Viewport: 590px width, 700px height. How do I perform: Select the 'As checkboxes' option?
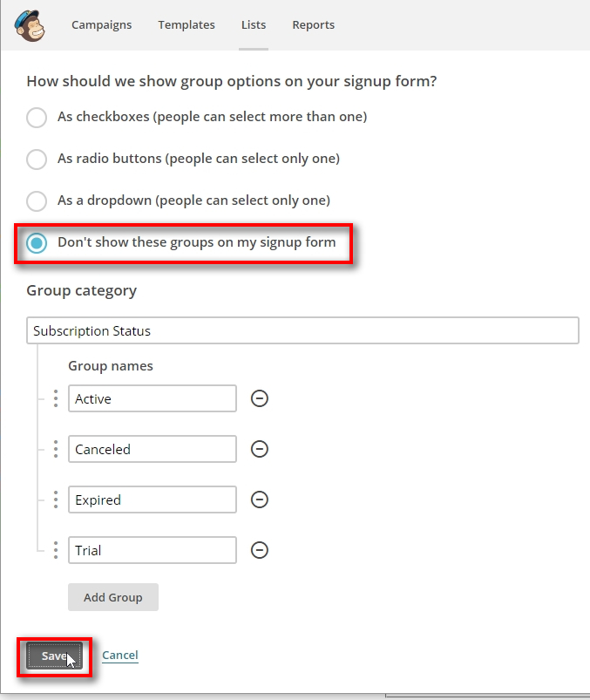pyautogui.click(x=37, y=118)
